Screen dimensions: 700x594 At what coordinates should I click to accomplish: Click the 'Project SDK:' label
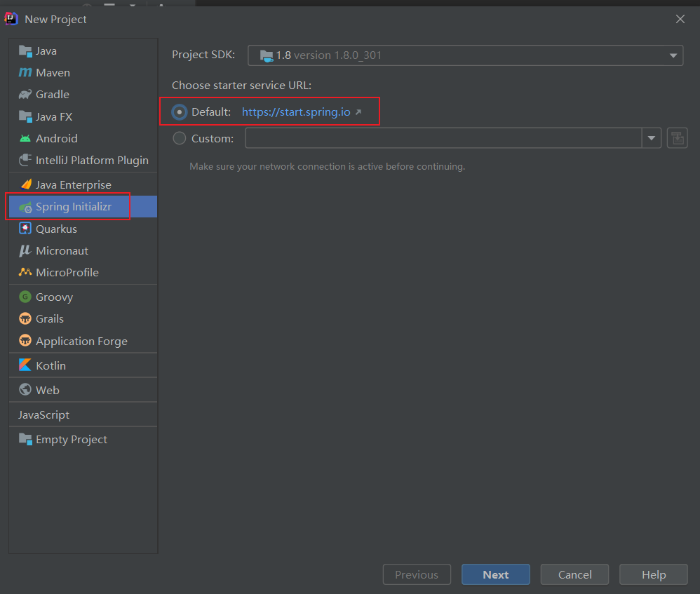click(x=203, y=55)
